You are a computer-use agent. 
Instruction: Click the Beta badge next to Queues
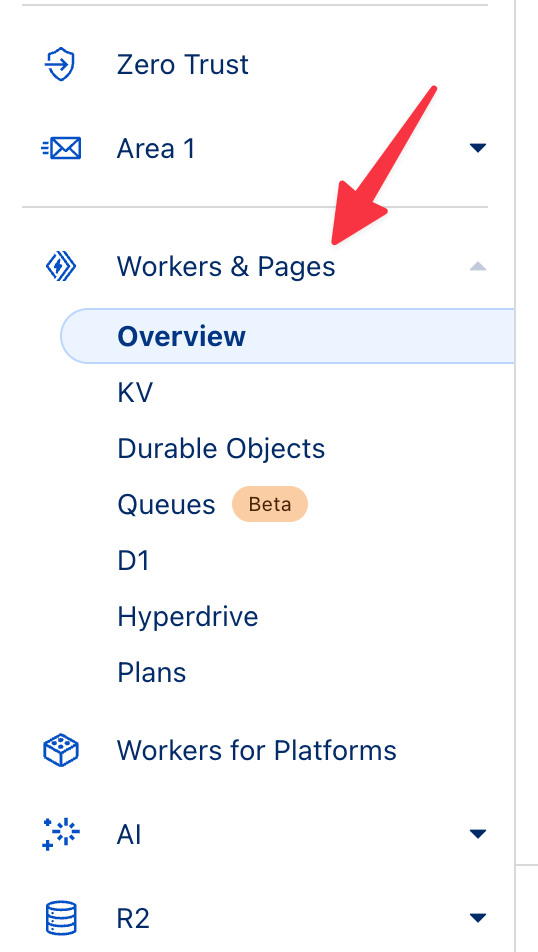[x=270, y=504]
